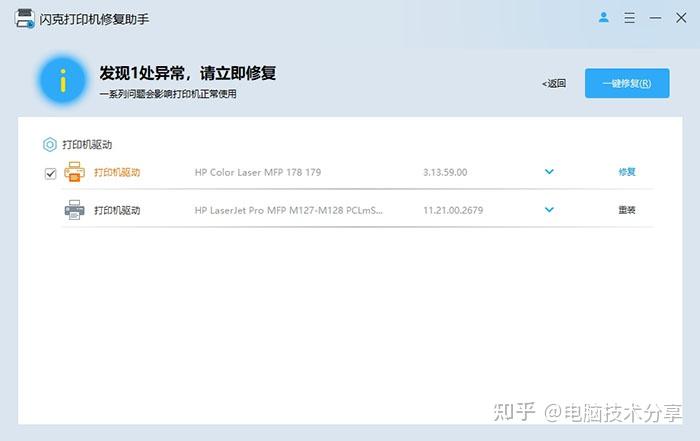Viewport: 700px width, 441px height.
Task: Go back with the <返回 link
Action: coord(554,83)
